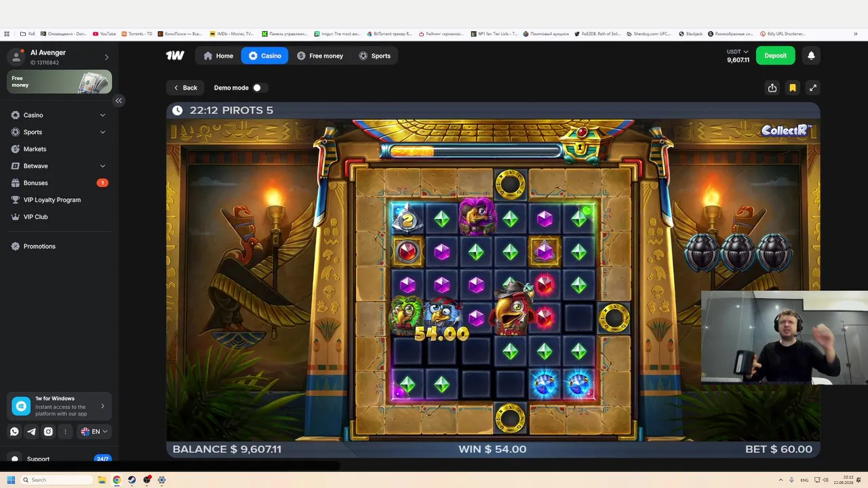
Task: Click the user avatar icon
Action: click(17, 57)
